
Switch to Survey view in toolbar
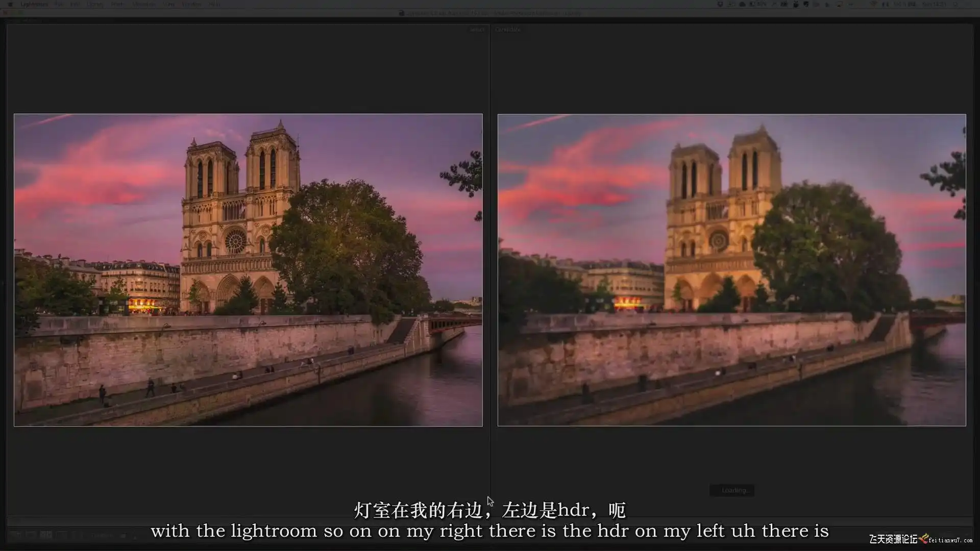point(61,535)
